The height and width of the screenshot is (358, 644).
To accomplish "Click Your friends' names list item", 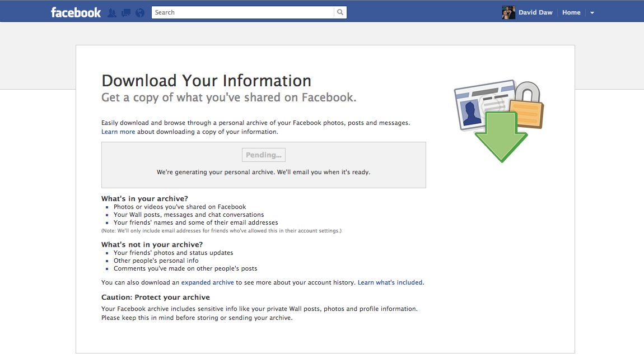I will tap(196, 222).
